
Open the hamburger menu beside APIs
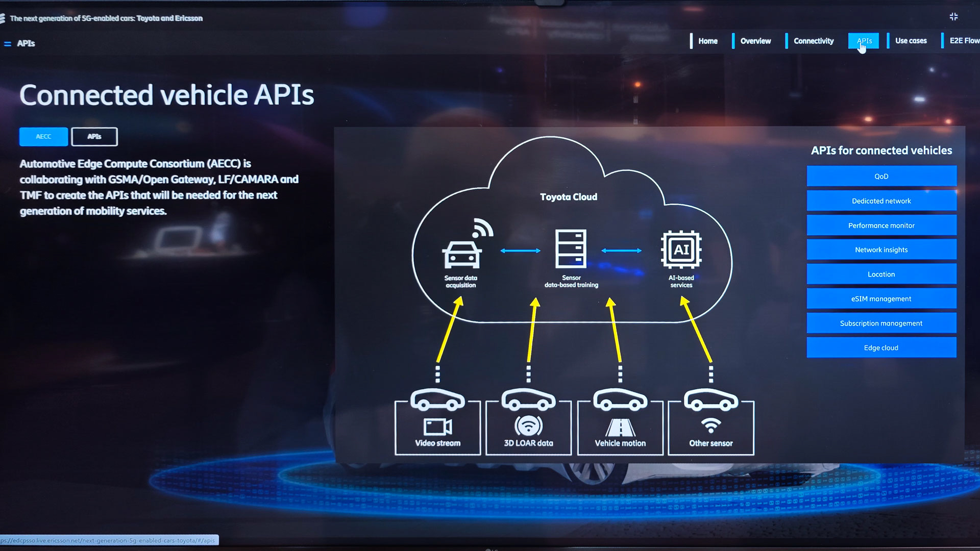8,44
